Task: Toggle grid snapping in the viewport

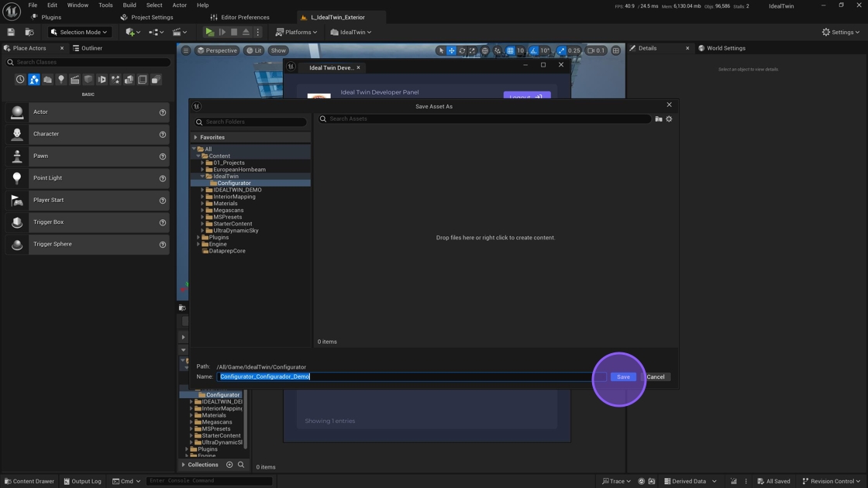Action: [x=510, y=50]
